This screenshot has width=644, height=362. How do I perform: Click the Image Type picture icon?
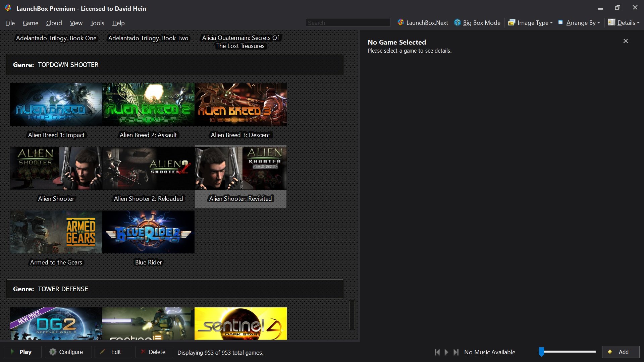coord(512,22)
